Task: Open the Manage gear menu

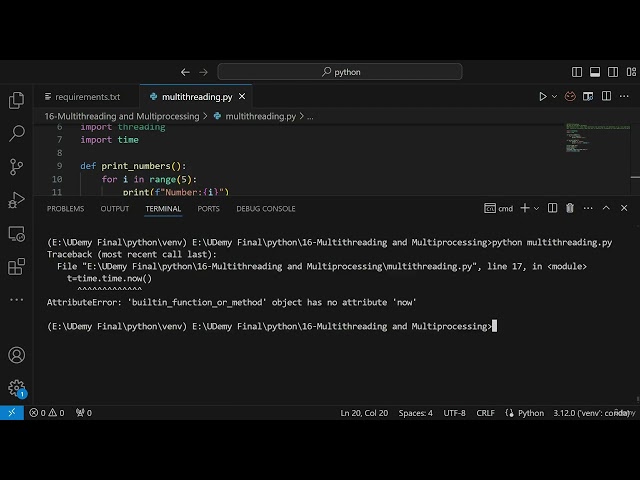Action: [x=16, y=388]
